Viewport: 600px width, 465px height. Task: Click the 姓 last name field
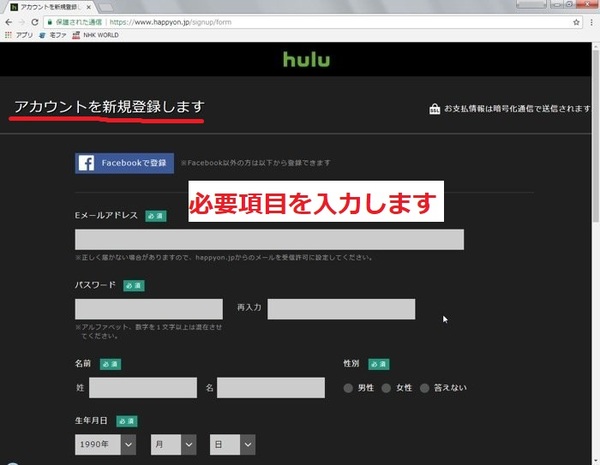pos(143,387)
